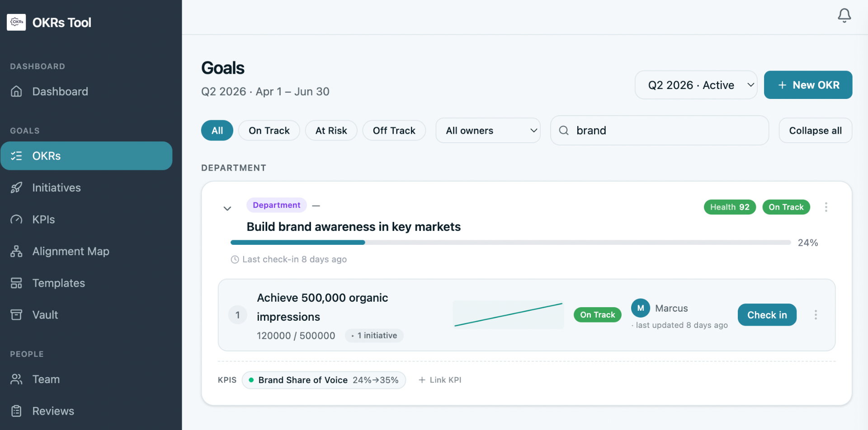Filter goals by Off Track status

[394, 130]
